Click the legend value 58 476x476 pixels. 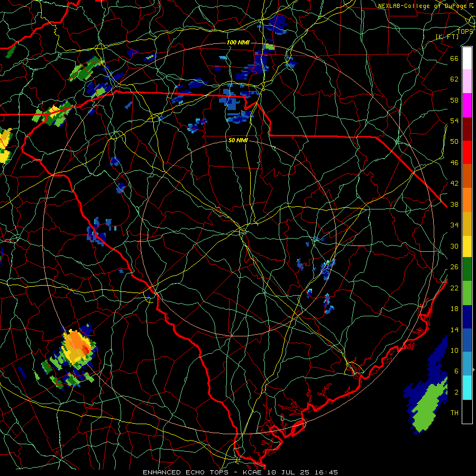pyautogui.click(x=454, y=100)
